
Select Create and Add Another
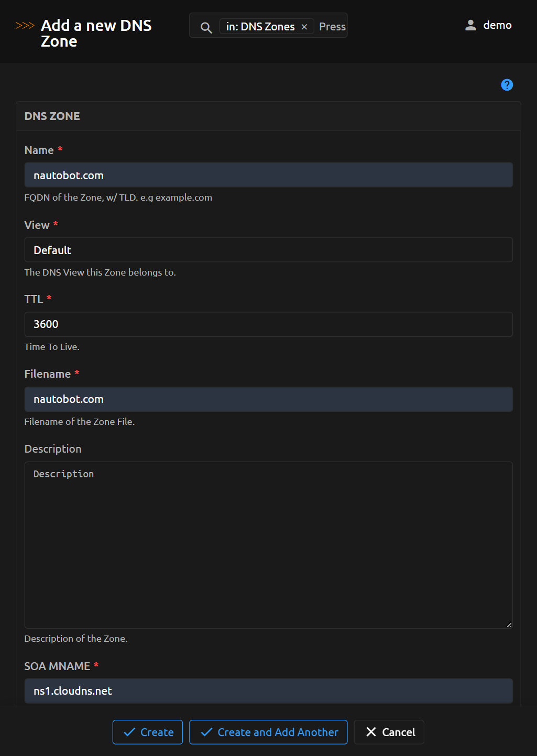click(x=268, y=732)
